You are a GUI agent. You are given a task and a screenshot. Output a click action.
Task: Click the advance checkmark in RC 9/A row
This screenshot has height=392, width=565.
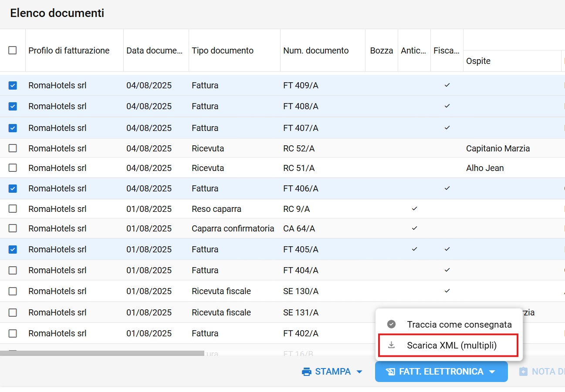414,209
